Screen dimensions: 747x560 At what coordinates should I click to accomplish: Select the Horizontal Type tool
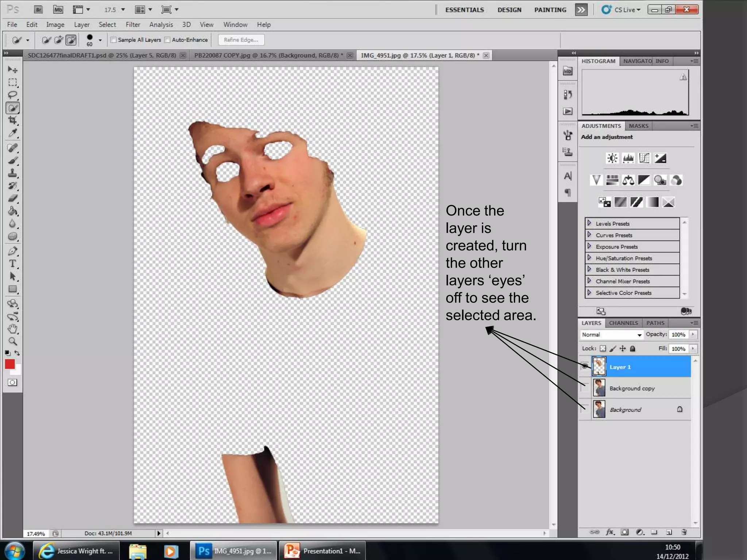13,264
